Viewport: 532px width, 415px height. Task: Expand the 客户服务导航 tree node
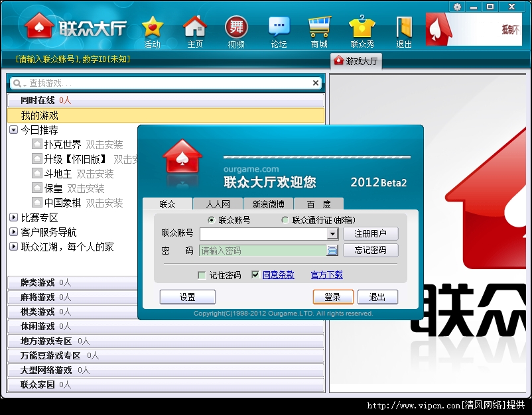[13, 232]
